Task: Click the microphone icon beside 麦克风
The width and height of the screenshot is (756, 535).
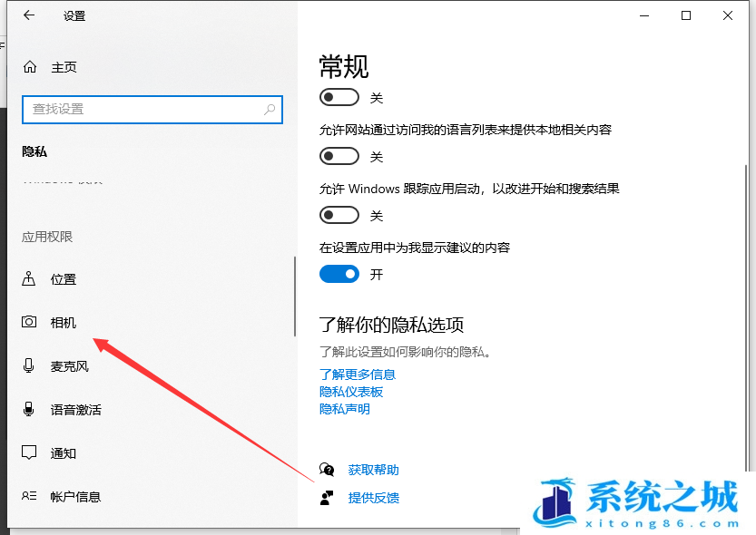Action: click(x=28, y=366)
